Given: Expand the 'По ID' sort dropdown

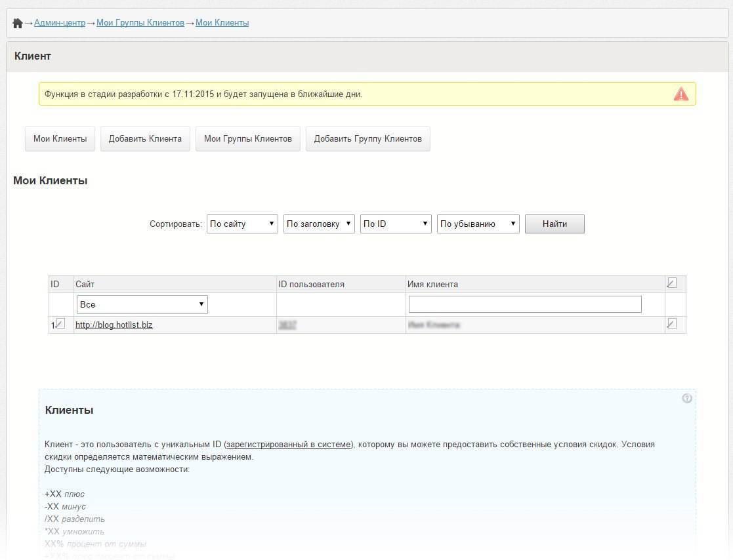Looking at the screenshot, I should coord(396,224).
